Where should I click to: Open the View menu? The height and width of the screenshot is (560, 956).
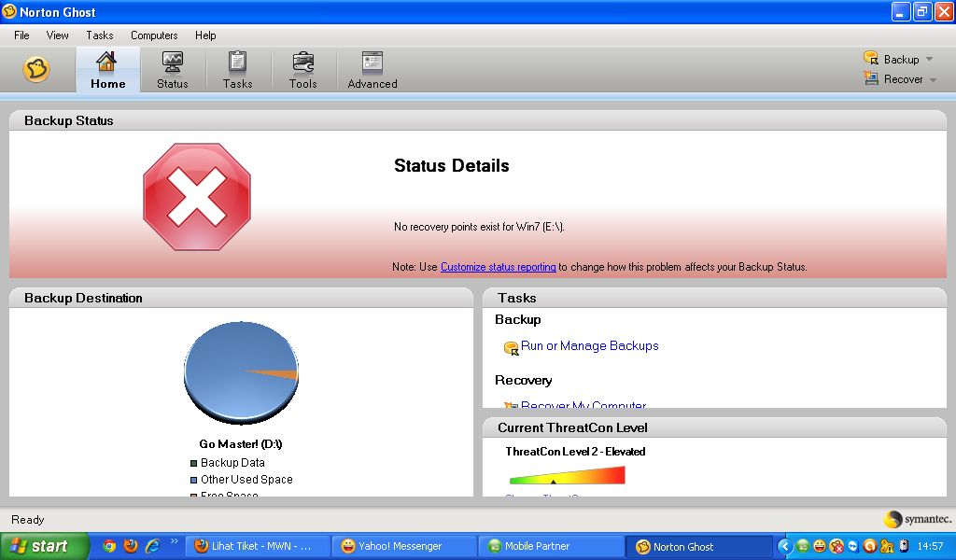coord(57,35)
